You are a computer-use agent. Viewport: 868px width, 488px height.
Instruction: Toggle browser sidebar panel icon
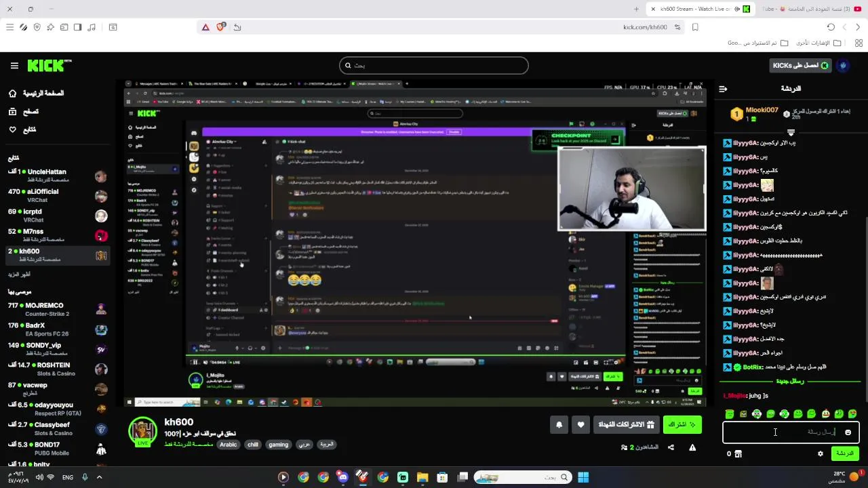[x=77, y=27]
